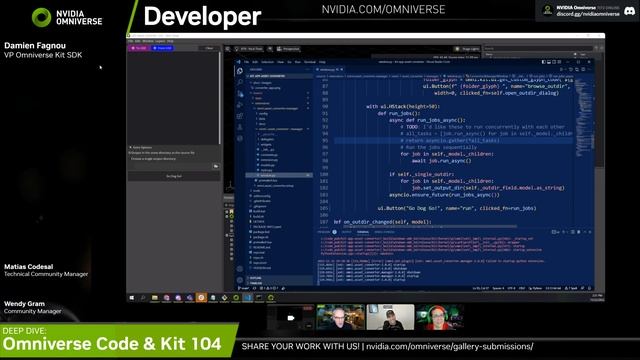Image resolution: width=640 pixels, height=360 pixels.
Task: Select the data folder in Explorer tree
Action: (262, 119)
